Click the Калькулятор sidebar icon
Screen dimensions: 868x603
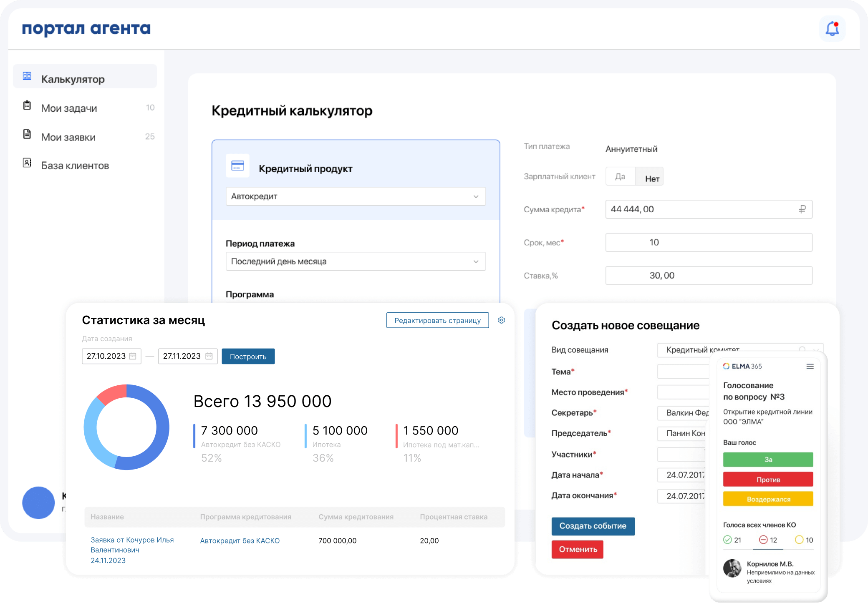click(27, 76)
